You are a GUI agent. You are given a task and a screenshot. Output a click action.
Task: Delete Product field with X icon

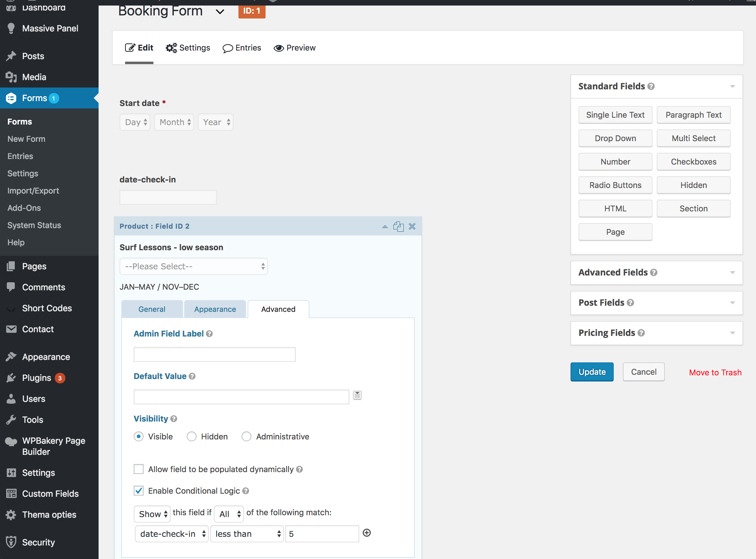pos(412,226)
